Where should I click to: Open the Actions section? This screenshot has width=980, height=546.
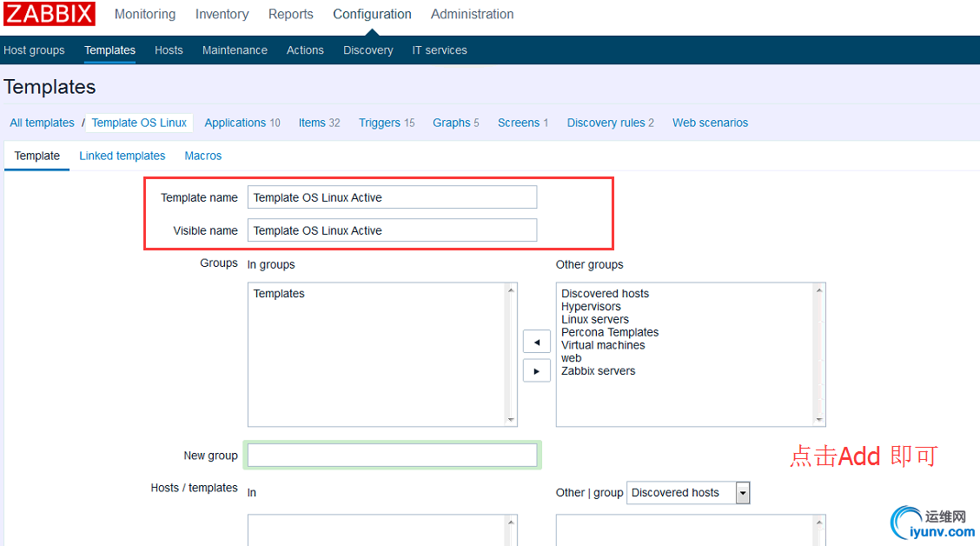coord(305,50)
